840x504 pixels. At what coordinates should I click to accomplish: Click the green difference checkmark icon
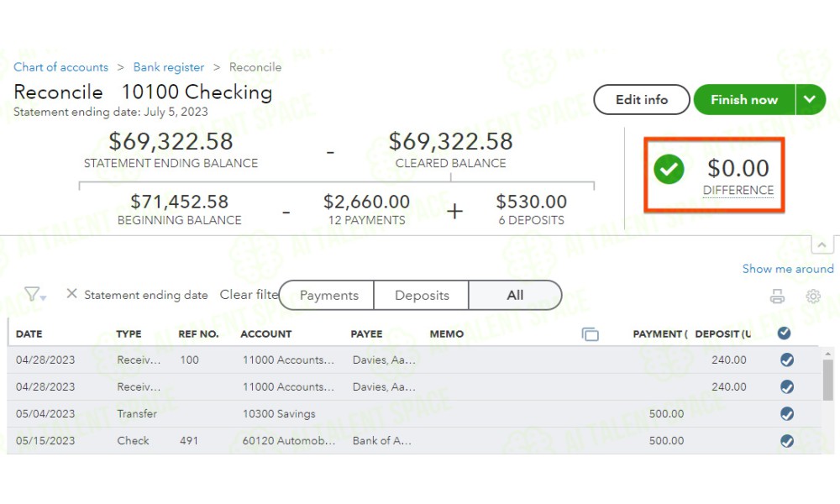(669, 171)
